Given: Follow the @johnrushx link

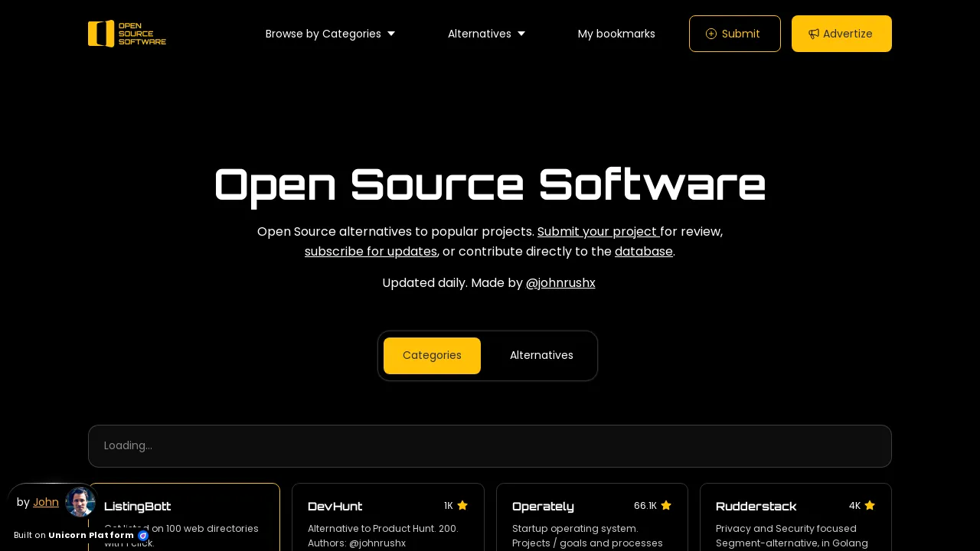Looking at the screenshot, I should click(x=560, y=283).
